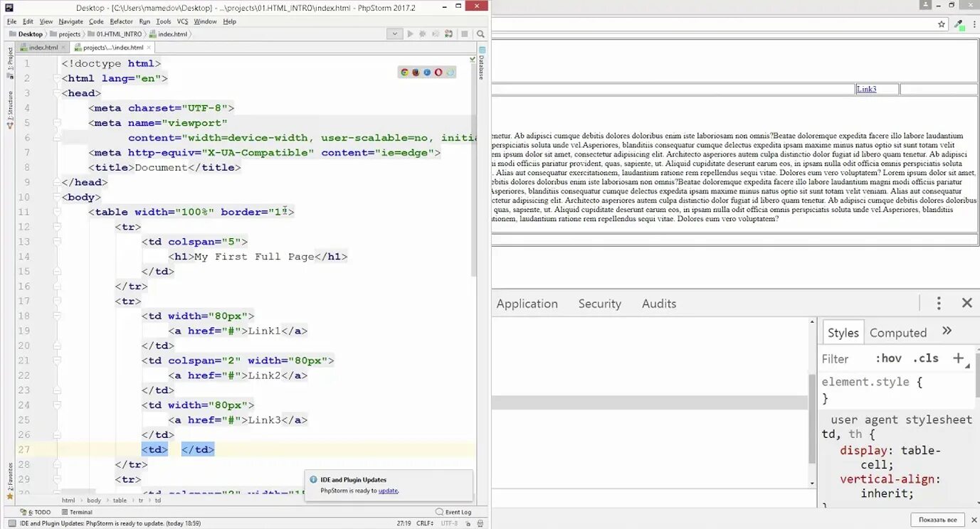Switch to Computed tab in DevTools sidebar
980x529 pixels.
click(x=898, y=333)
